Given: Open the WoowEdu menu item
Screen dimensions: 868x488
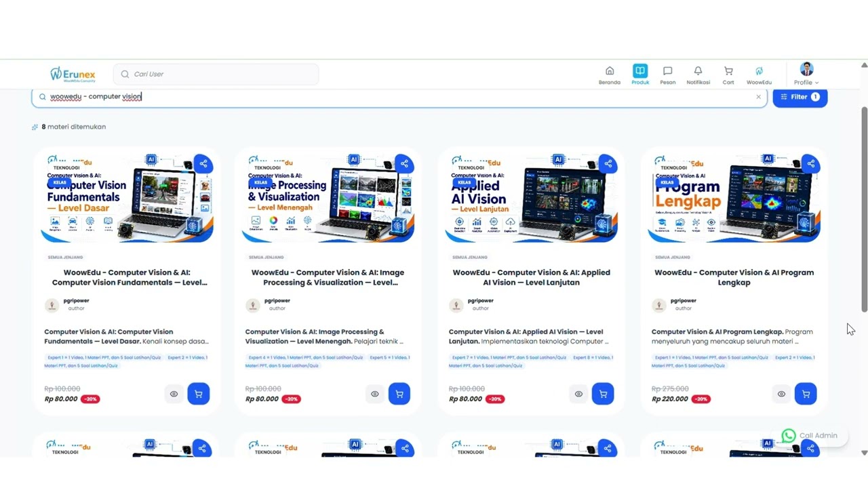Looking at the screenshot, I should pyautogui.click(x=759, y=75).
